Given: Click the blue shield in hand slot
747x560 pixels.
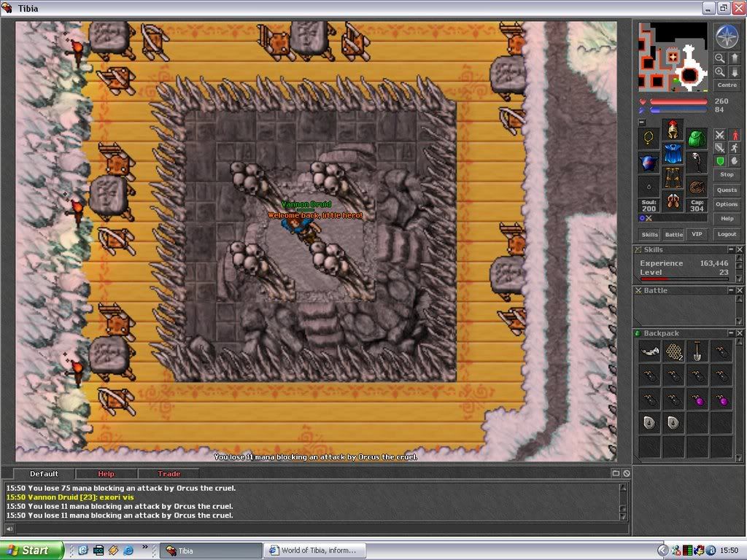Looking at the screenshot, I should click(649, 163).
